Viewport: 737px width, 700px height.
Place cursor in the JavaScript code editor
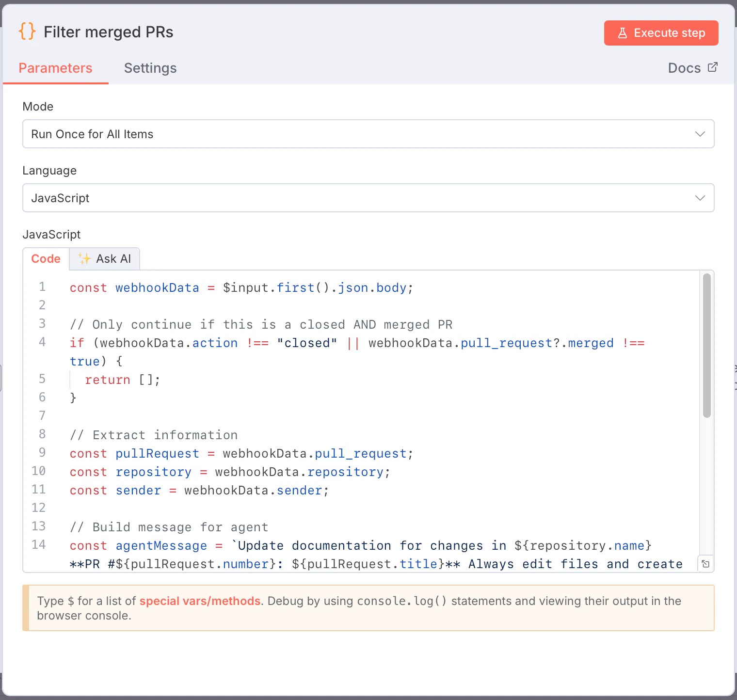(x=339, y=422)
